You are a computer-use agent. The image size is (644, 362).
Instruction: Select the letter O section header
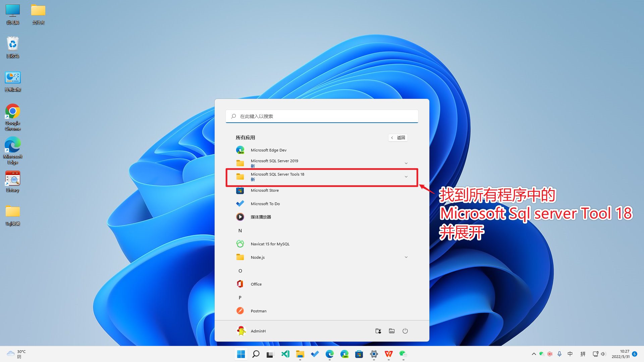[240, 271]
